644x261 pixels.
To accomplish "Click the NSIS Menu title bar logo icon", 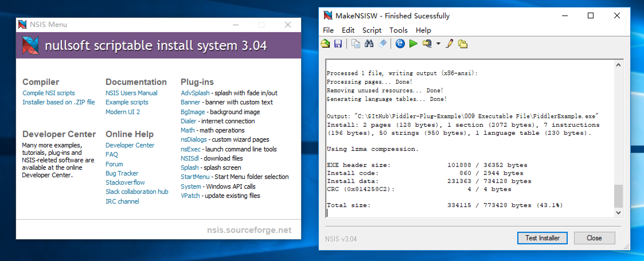I will [x=22, y=24].
